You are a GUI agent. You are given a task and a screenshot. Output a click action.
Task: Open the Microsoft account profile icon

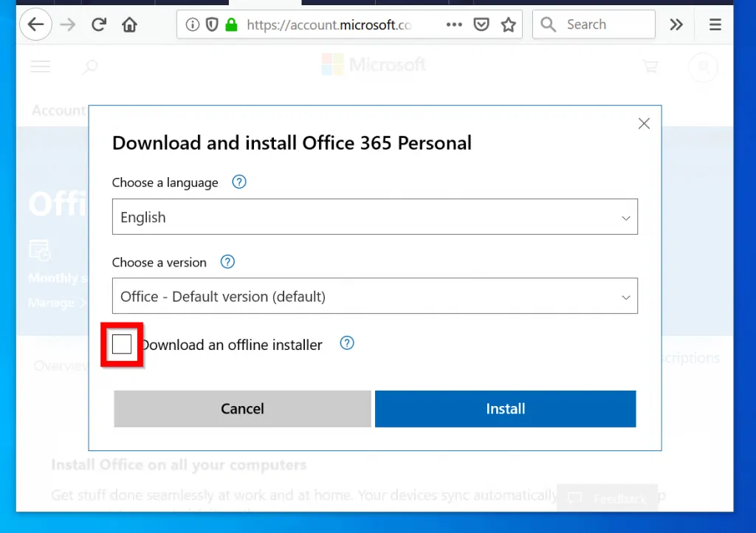click(x=703, y=67)
